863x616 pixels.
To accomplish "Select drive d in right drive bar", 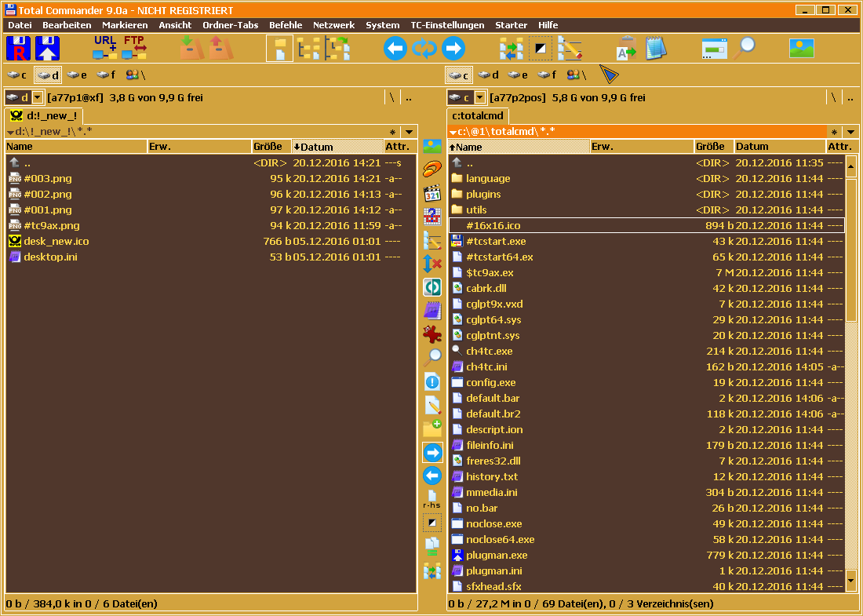I will coord(488,75).
